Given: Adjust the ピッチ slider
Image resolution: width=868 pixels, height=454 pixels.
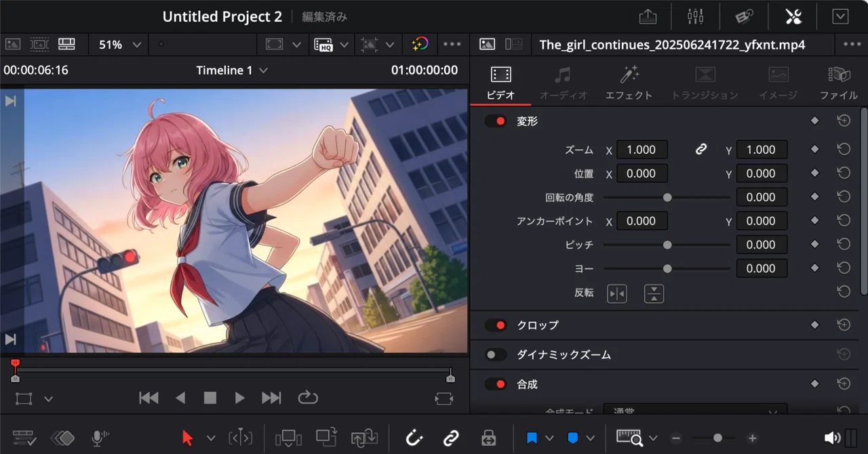Looking at the screenshot, I should coord(667,245).
